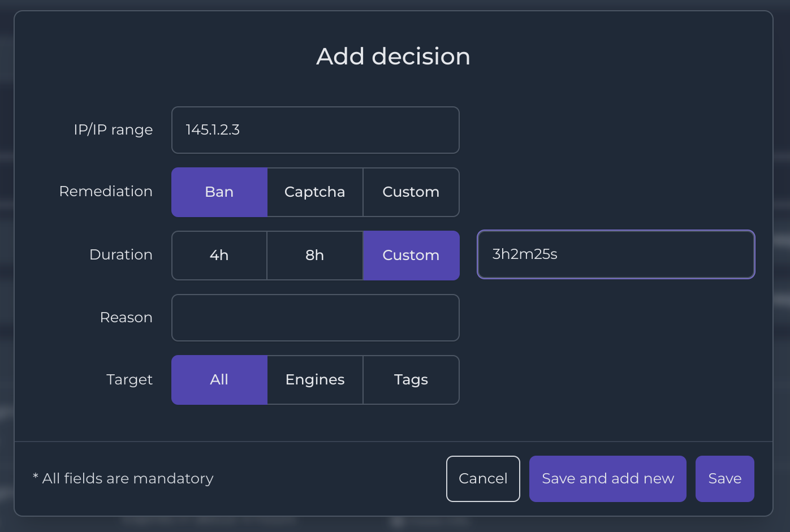Click the IP/IP range input field
790x532 pixels.
[315, 130]
